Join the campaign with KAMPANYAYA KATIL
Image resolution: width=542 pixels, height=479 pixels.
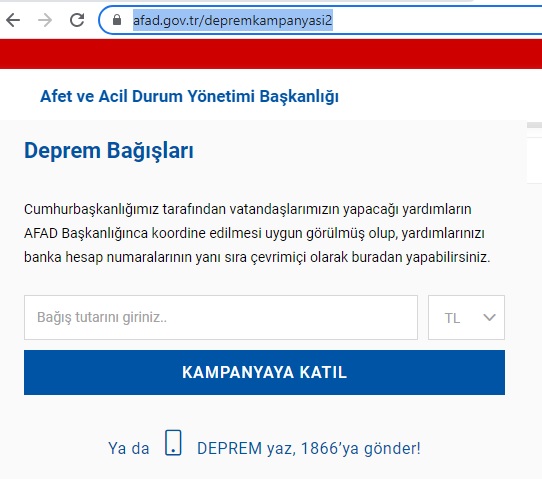pyautogui.click(x=264, y=372)
